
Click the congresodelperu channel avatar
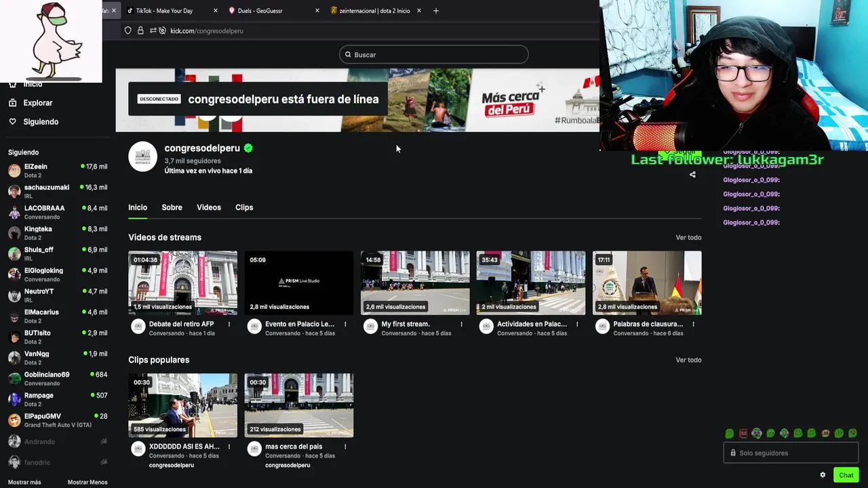142,157
